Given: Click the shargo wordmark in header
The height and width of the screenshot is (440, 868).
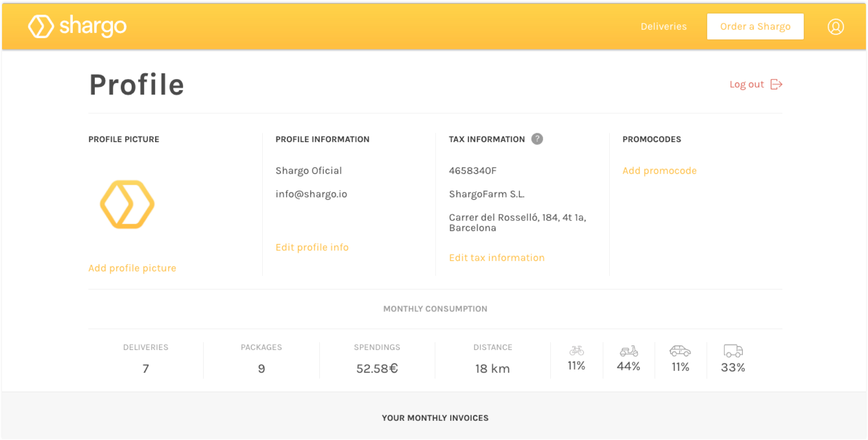Looking at the screenshot, I should [x=93, y=26].
